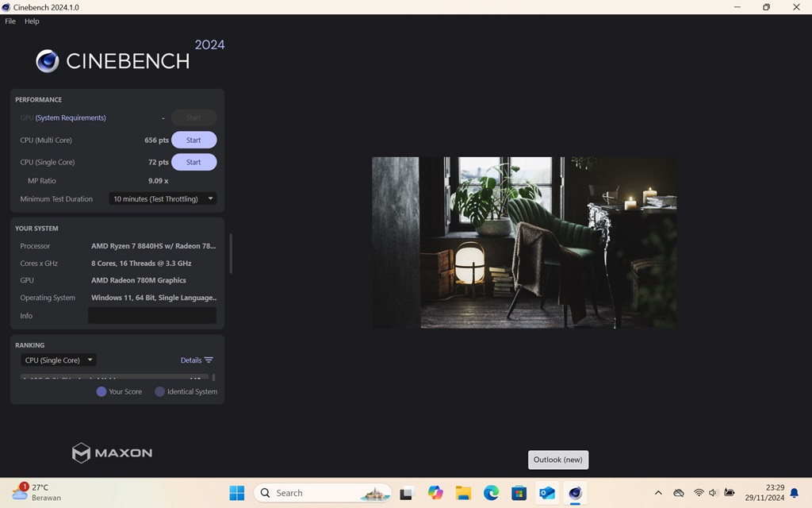Click the Cinebench taskbar icon
The height and width of the screenshot is (508, 812).
(x=576, y=493)
